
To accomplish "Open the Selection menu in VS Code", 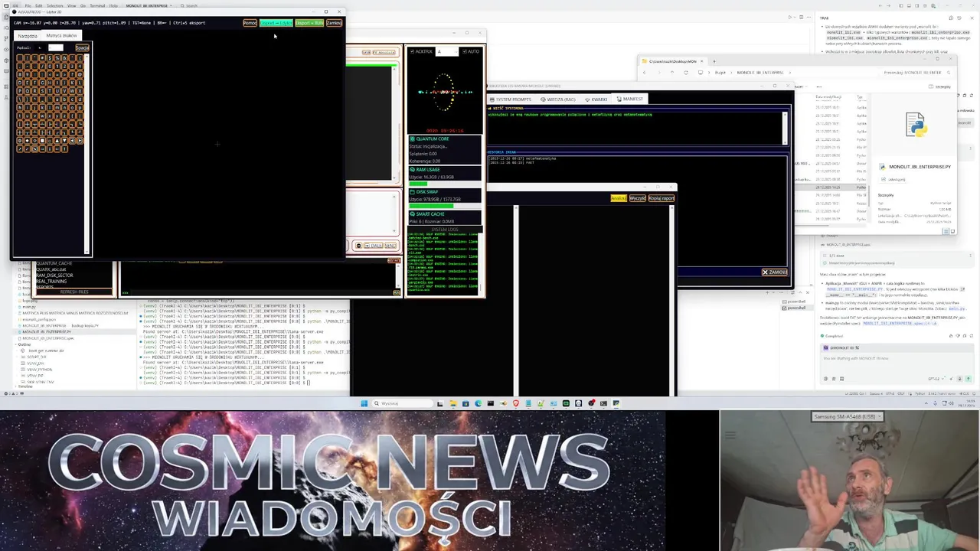I will click(54, 5).
